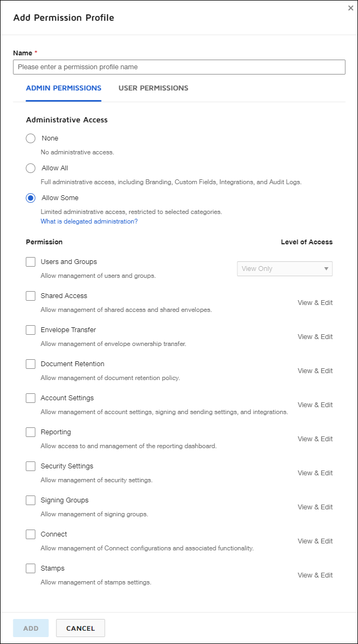The height and width of the screenshot is (644, 358).
Task: Click the ADD button
Action: [x=30, y=628]
